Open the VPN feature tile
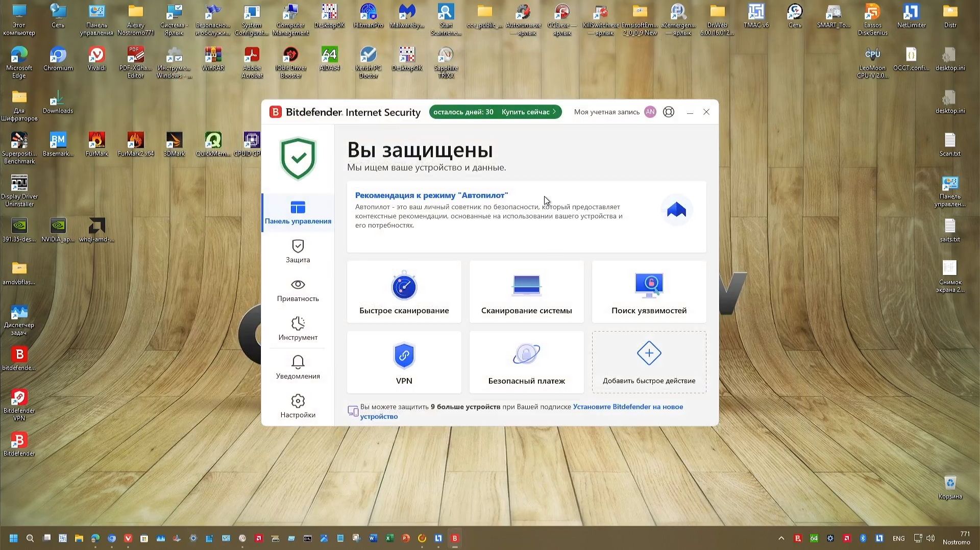 click(x=404, y=362)
